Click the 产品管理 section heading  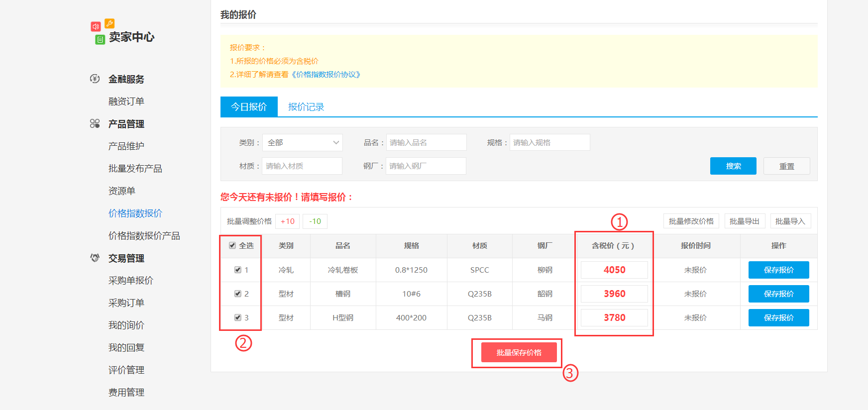(126, 123)
